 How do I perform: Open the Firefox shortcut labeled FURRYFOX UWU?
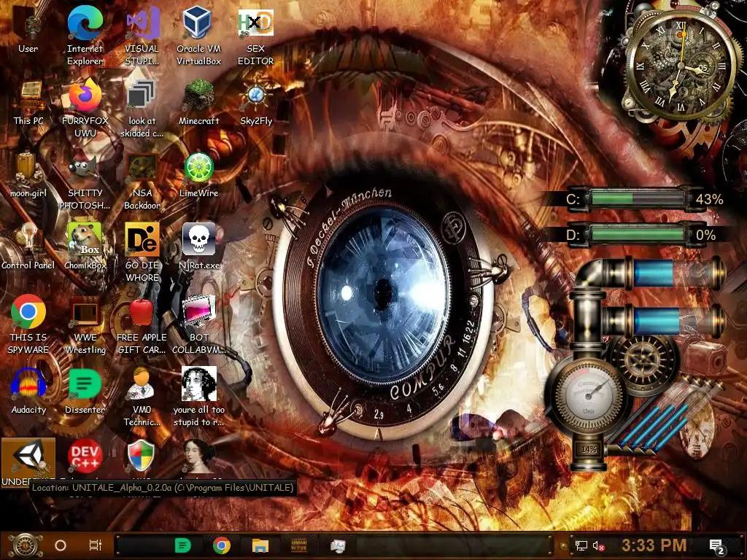coord(85,108)
